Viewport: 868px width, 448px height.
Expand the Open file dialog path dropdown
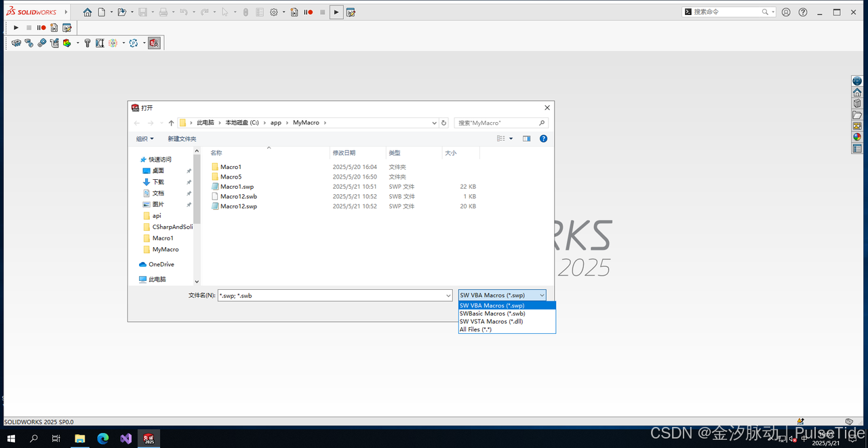pyautogui.click(x=434, y=122)
